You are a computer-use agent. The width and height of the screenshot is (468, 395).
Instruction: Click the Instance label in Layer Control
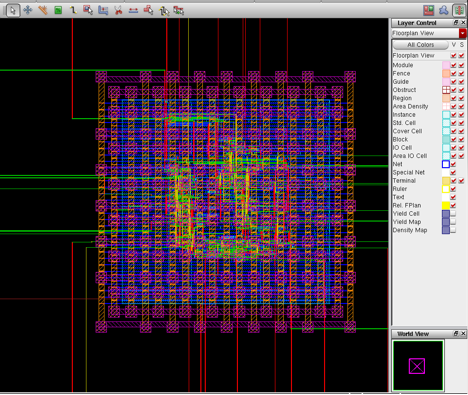[404, 115]
